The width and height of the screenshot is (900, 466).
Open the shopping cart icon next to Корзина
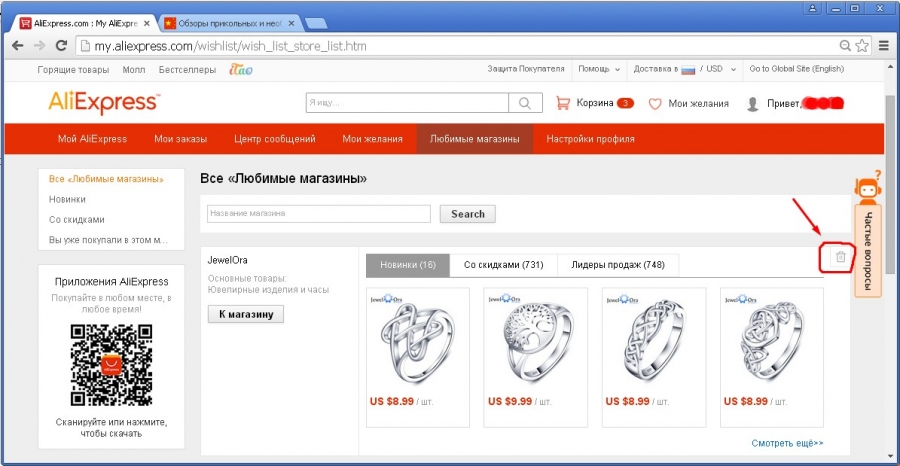[563, 103]
